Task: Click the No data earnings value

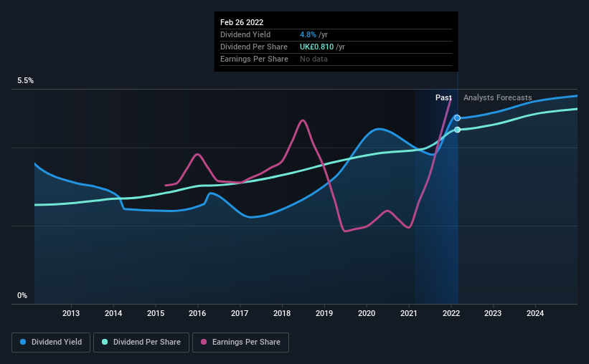Action: coord(314,59)
